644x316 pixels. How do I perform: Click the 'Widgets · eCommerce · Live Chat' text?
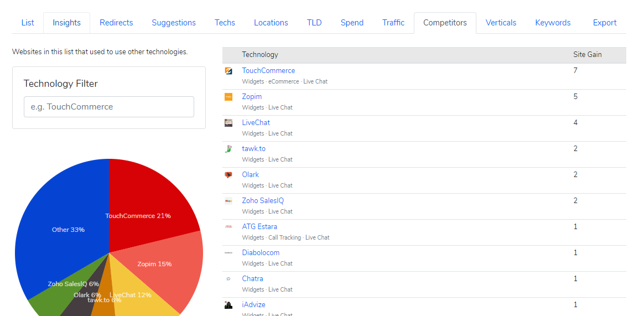tap(284, 81)
